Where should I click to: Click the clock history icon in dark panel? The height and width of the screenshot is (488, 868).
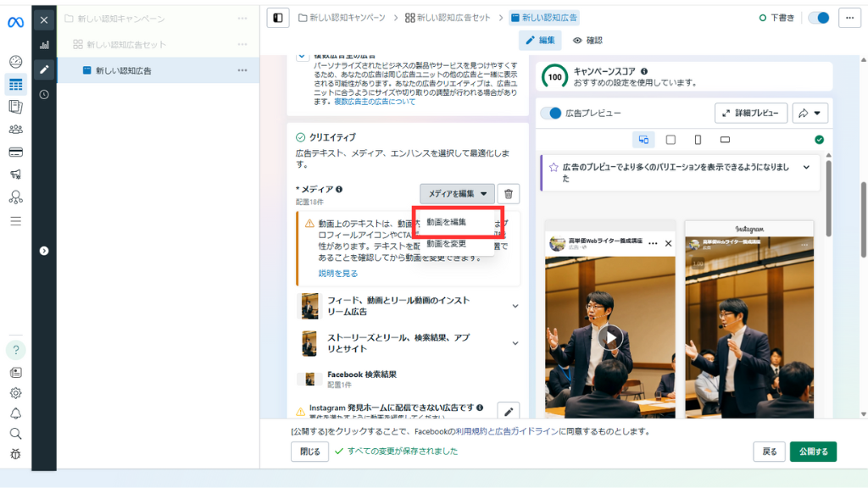tap(44, 94)
